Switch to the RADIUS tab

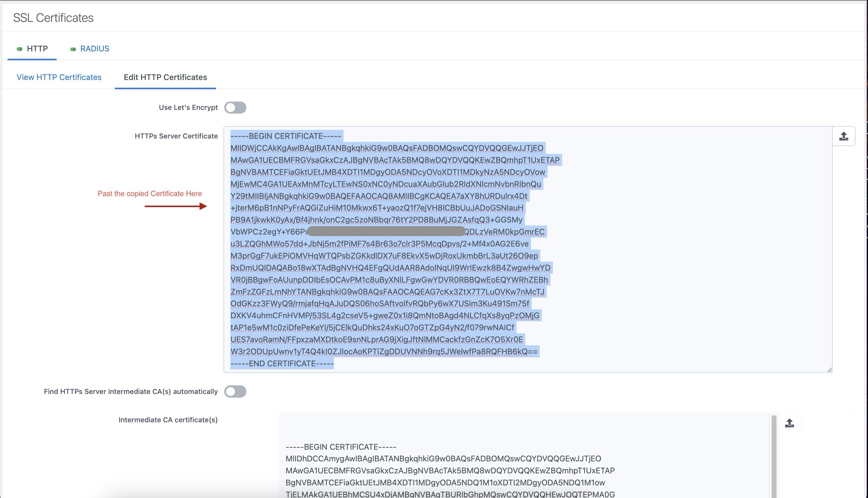95,49
